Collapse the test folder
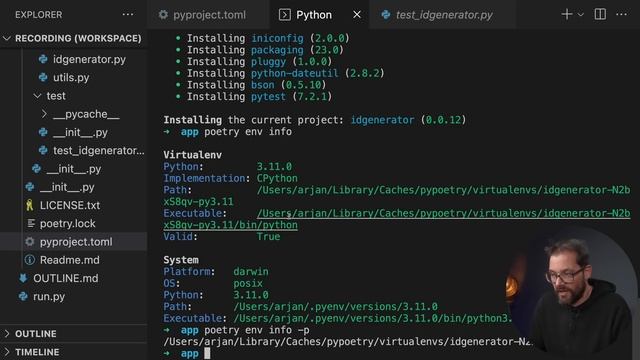The height and width of the screenshot is (360, 640). 37,96
